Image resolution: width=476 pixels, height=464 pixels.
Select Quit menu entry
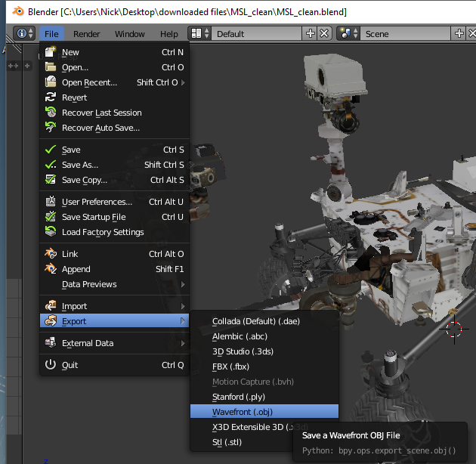114,365
